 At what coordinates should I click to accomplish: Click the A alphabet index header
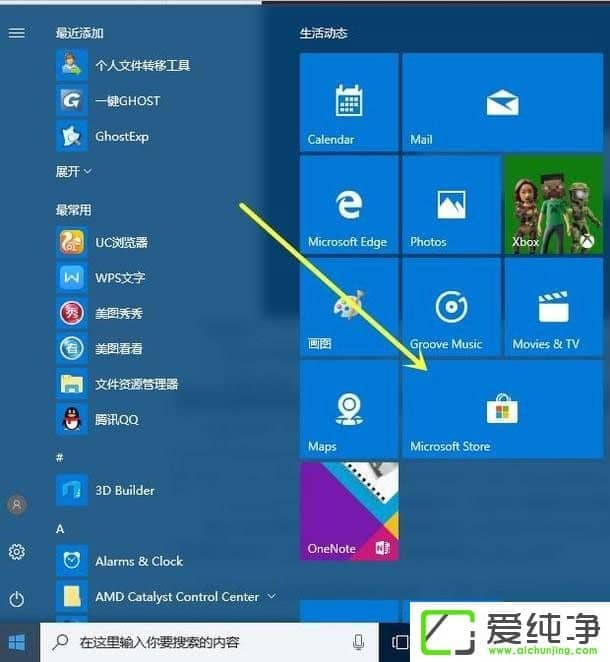pos(60,529)
